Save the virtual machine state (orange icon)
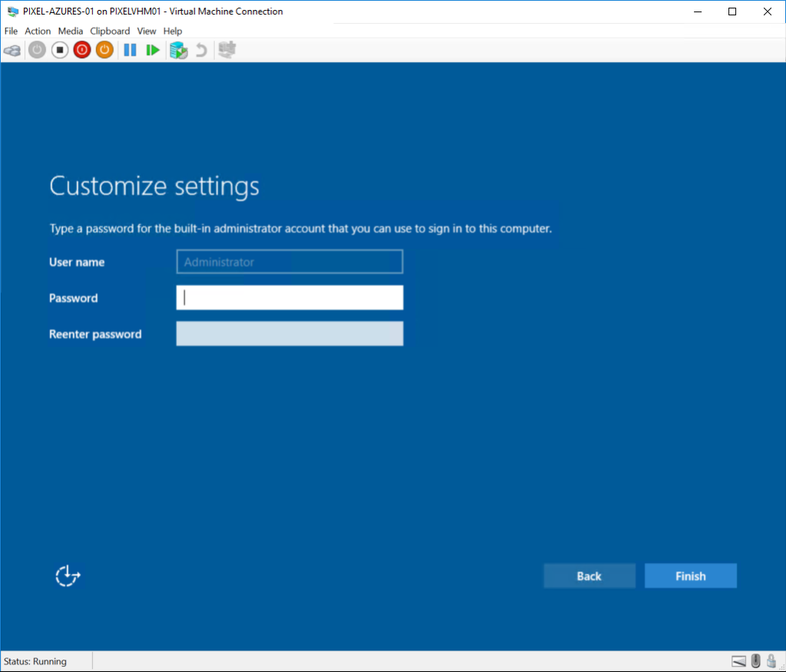Viewport: 786px width, 672px height. (x=104, y=50)
